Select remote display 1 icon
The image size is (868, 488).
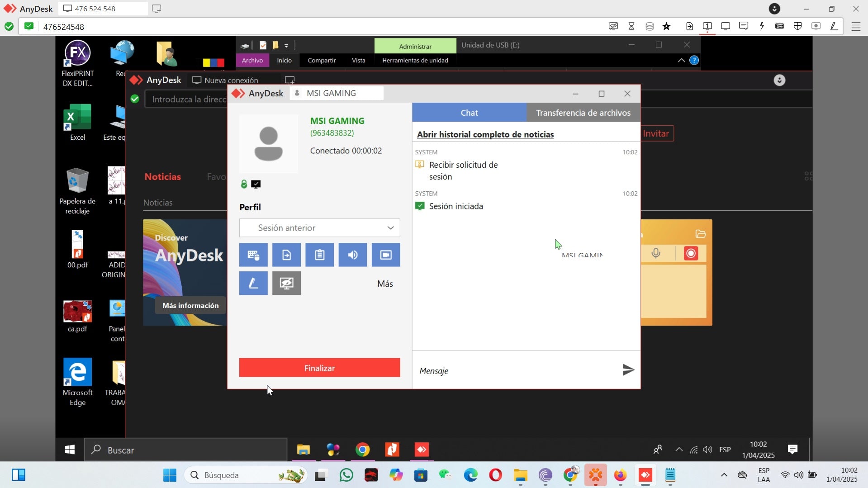tap(707, 26)
